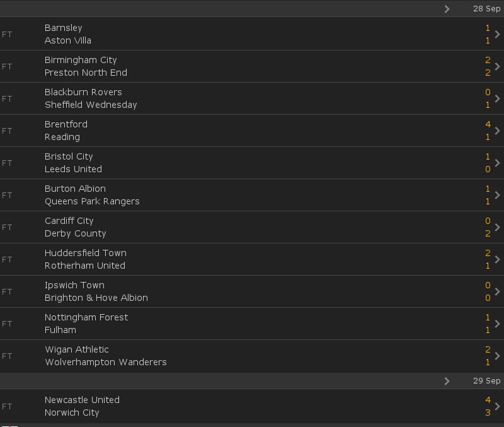Click Sheffield Wednesday's score of 1
The image size is (504, 427).
[x=488, y=105]
